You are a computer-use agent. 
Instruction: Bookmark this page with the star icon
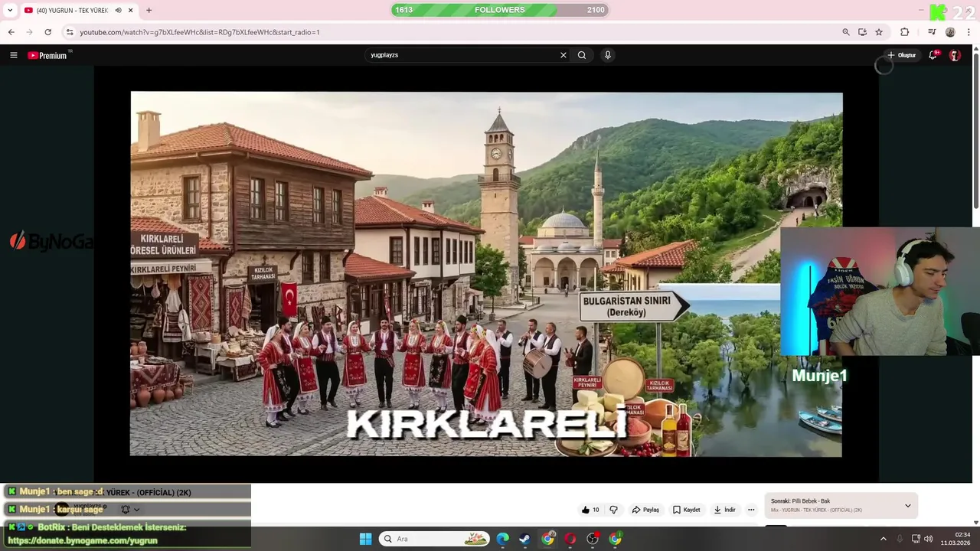879,32
